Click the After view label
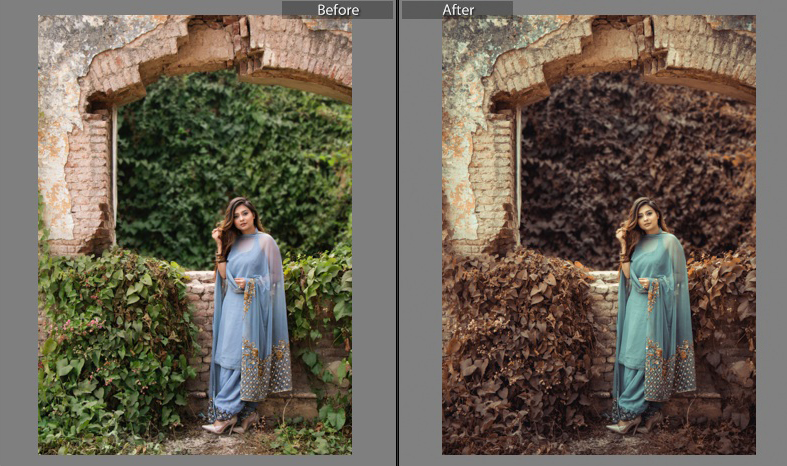 point(457,10)
